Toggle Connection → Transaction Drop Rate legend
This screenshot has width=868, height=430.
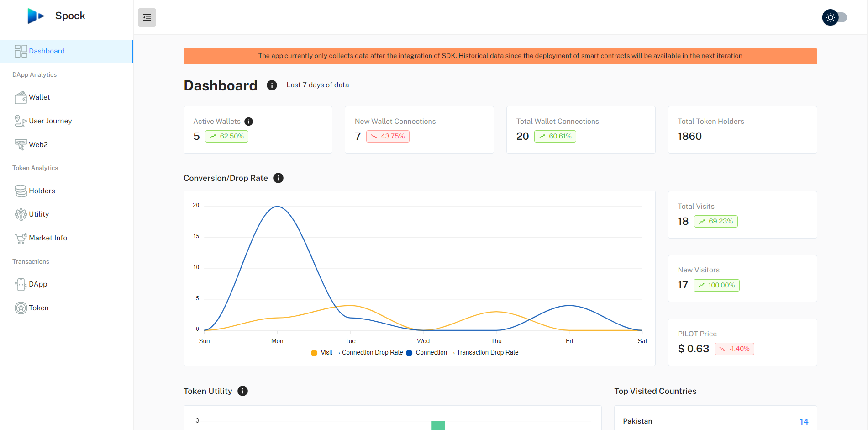(x=462, y=353)
